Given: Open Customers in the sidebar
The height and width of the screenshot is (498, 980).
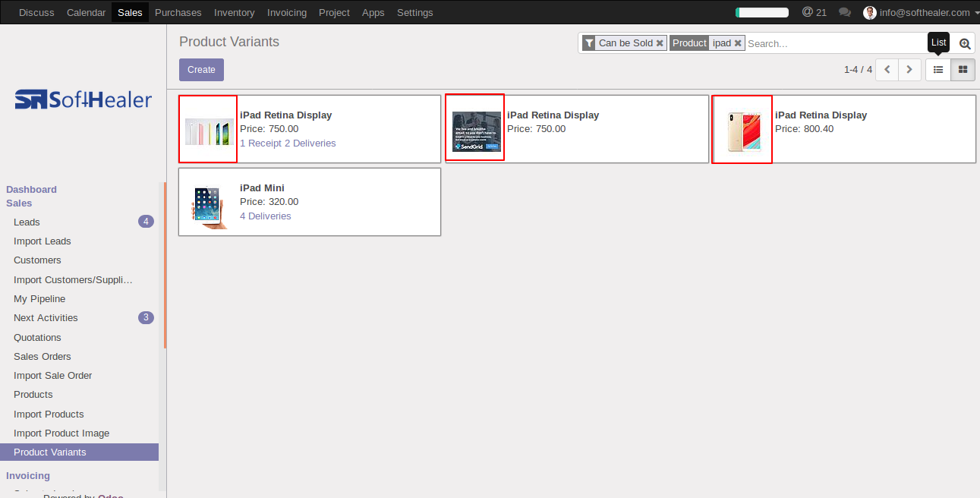Looking at the screenshot, I should point(37,260).
